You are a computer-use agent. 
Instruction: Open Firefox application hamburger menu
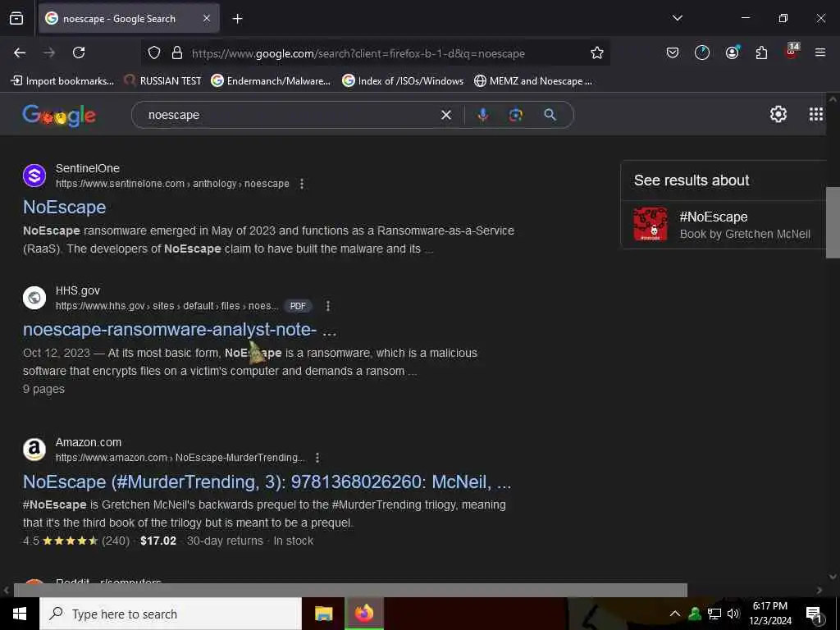pyautogui.click(x=820, y=52)
